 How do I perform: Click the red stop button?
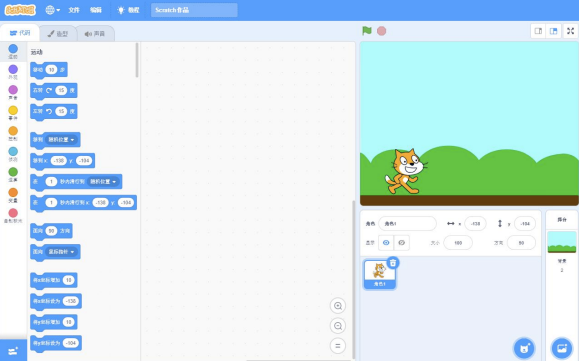coord(381,31)
